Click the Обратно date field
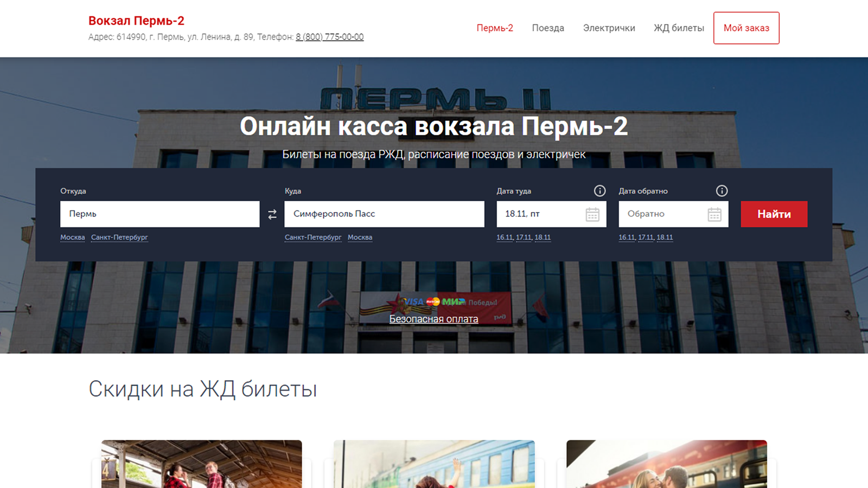Screen dimensions: 868x488 point(673,214)
